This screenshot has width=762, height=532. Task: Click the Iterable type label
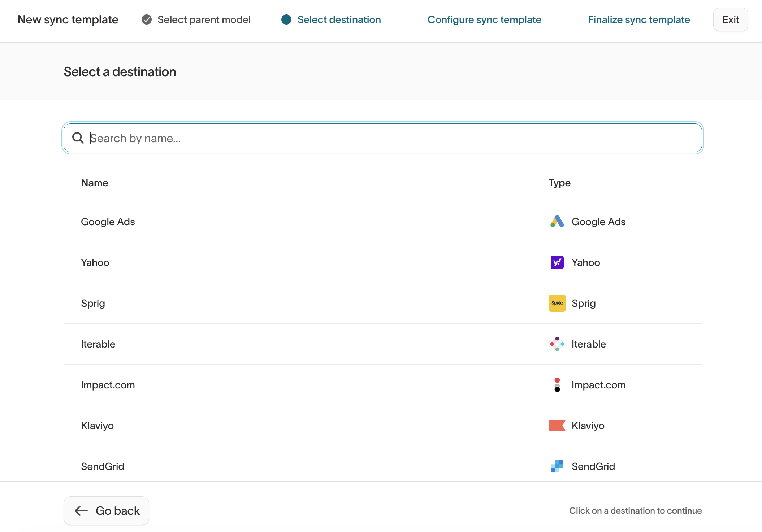589,344
